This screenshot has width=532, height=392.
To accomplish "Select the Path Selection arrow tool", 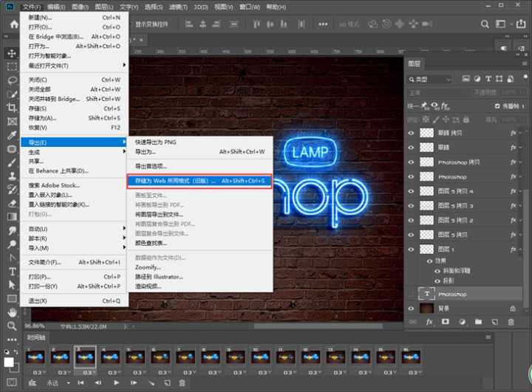I will coord(12,285).
